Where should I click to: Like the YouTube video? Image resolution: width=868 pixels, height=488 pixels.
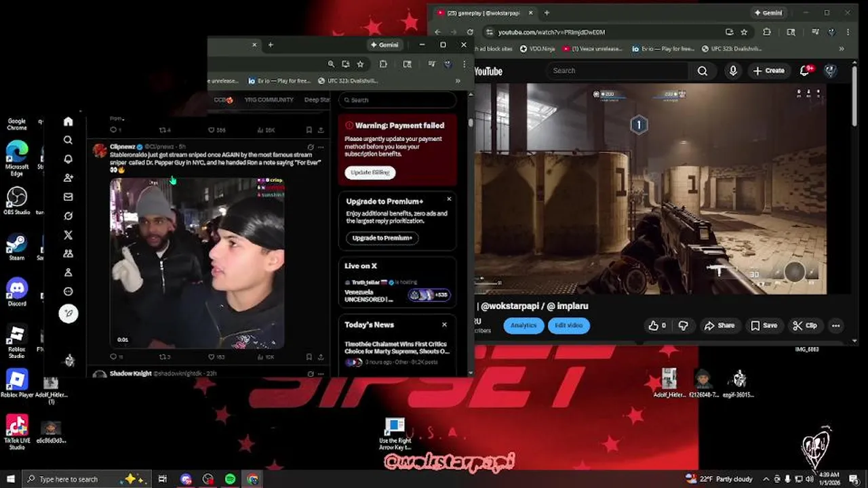(658, 325)
